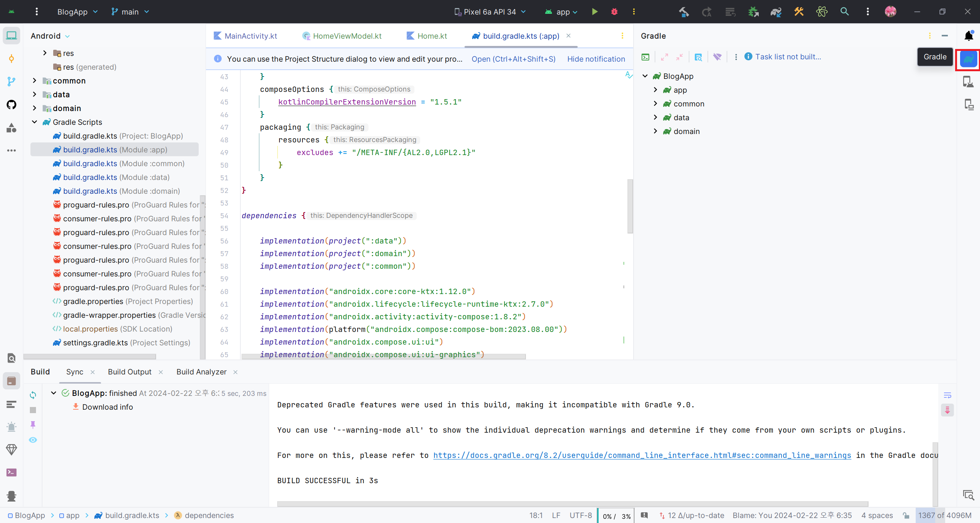Switch to the Build Output tab
Image resolution: width=980 pixels, height=523 pixels.
(129, 372)
